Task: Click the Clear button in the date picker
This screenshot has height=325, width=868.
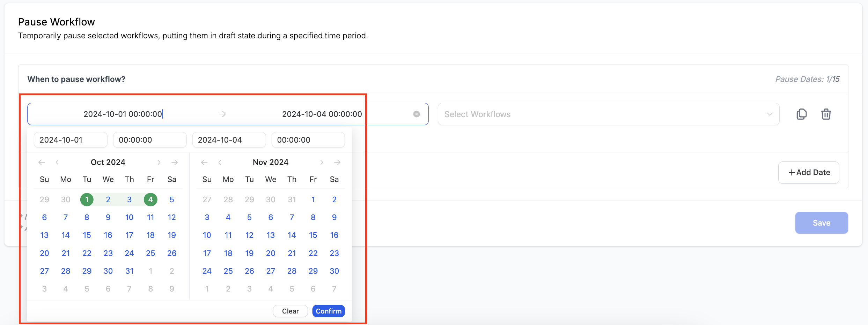Action: 290,311
